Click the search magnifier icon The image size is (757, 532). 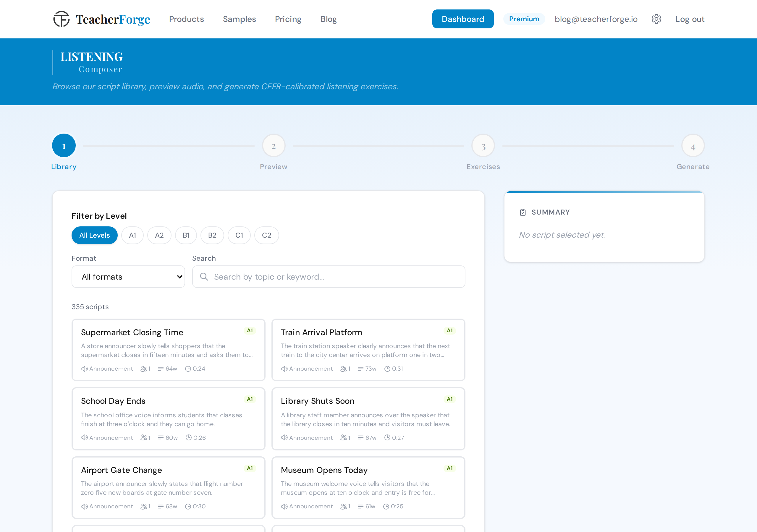(x=204, y=277)
